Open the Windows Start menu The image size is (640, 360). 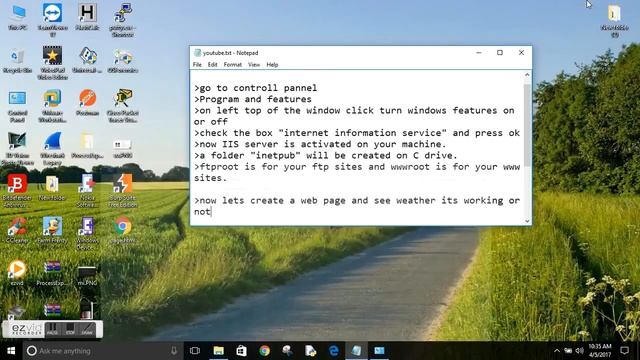11,351
